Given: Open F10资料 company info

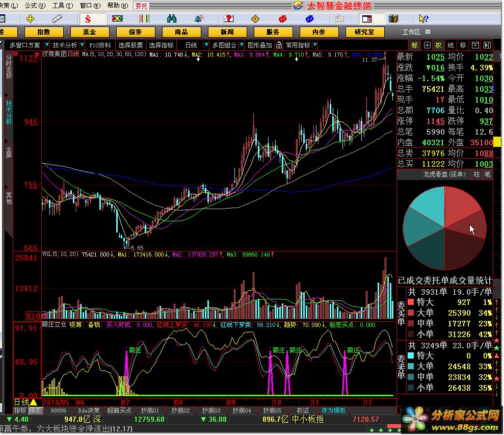Looking at the screenshot, I should point(100,45).
